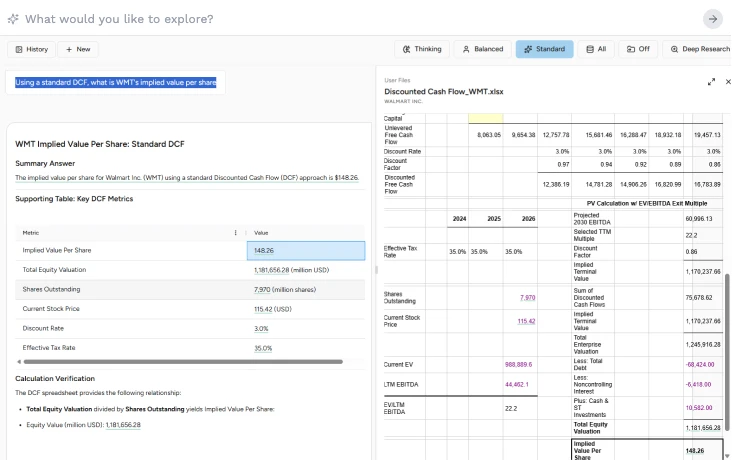
Task: Enable Deep Research
Action: [x=699, y=49]
